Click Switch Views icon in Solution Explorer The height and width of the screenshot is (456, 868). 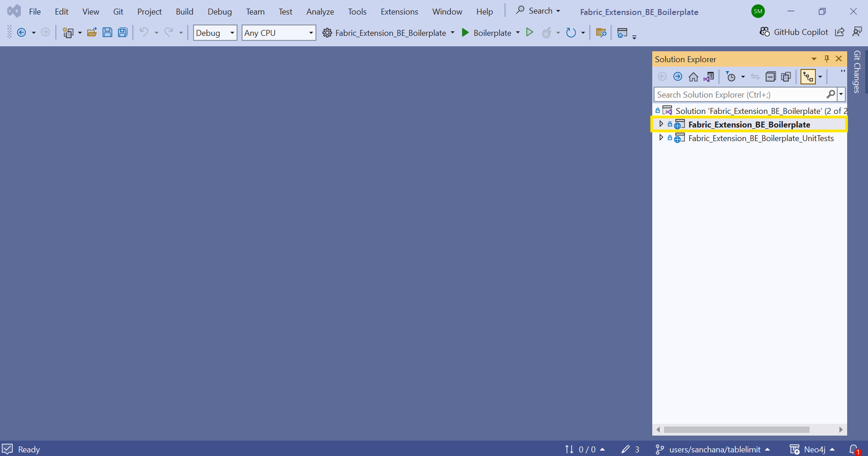click(x=709, y=77)
